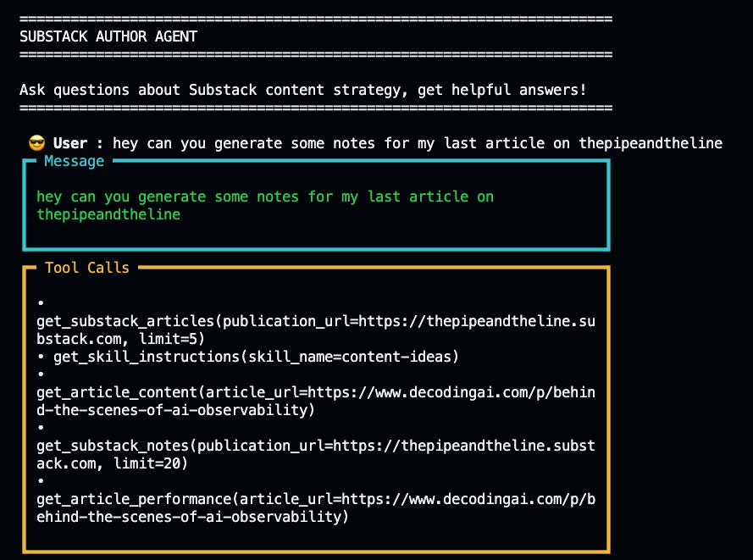Click the green message text inside Message panel

pyautogui.click(x=265, y=205)
